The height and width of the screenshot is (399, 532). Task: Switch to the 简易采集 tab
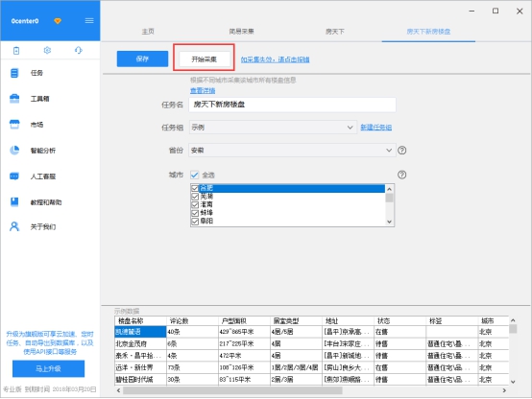[x=241, y=32]
